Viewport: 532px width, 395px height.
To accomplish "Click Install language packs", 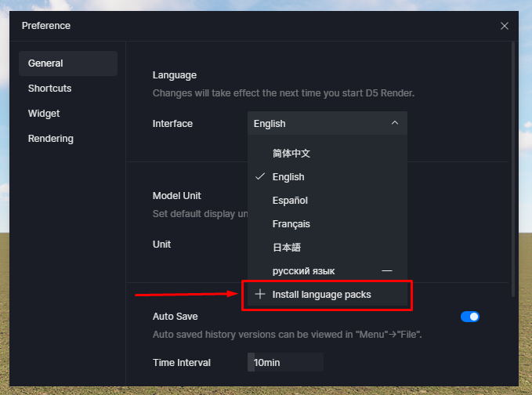I will tap(327, 295).
